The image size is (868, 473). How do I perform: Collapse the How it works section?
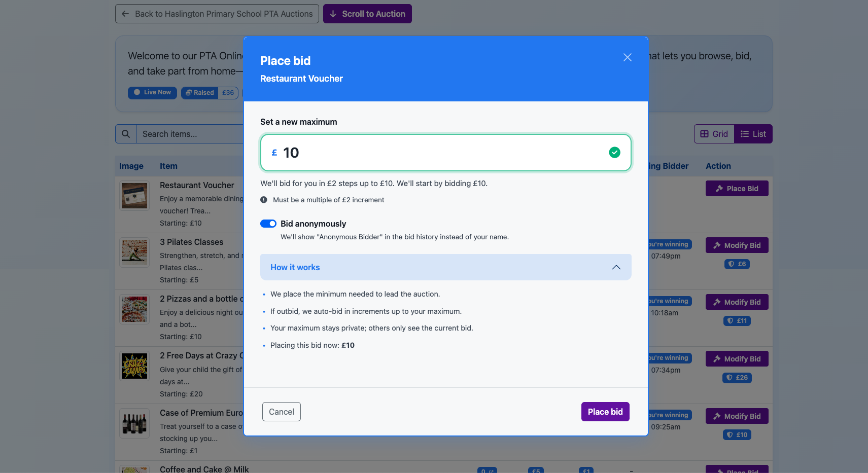[x=616, y=267]
